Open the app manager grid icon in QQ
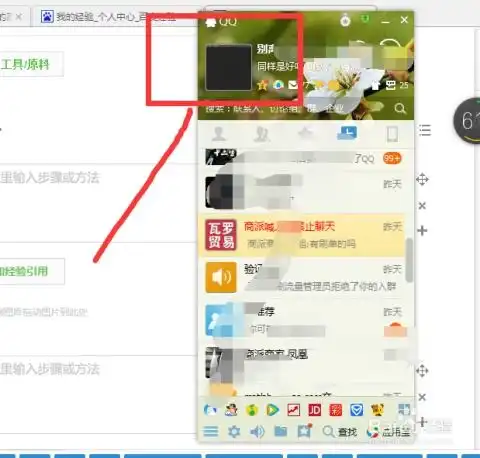The height and width of the screenshot is (458, 480). [x=404, y=410]
